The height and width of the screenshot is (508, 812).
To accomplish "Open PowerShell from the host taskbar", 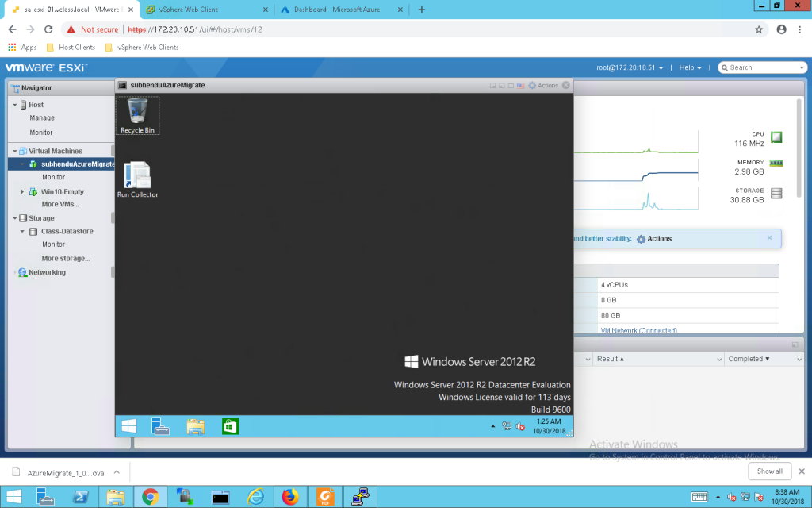I will point(80,497).
